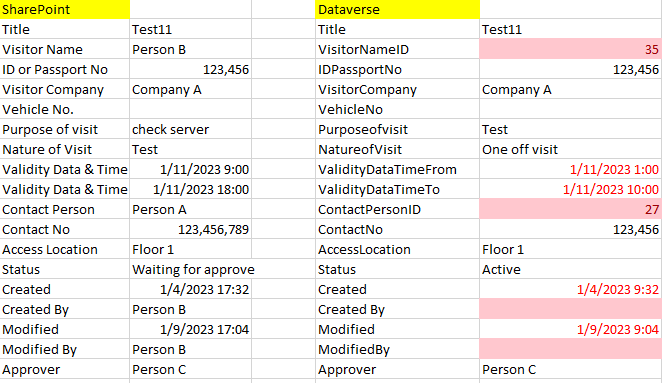Select the Dataverse Status cell reading Active
Screen dimensions: 662x383
tap(571, 269)
